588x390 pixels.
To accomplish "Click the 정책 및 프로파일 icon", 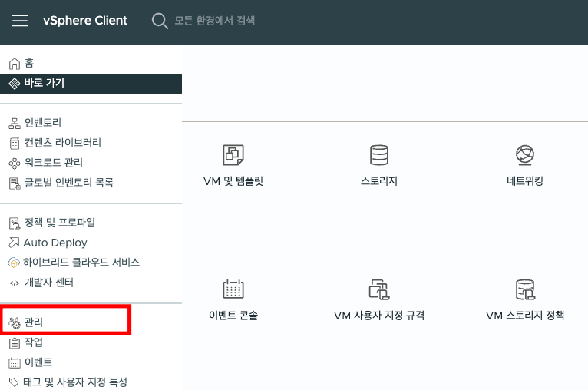I will click(15, 223).
